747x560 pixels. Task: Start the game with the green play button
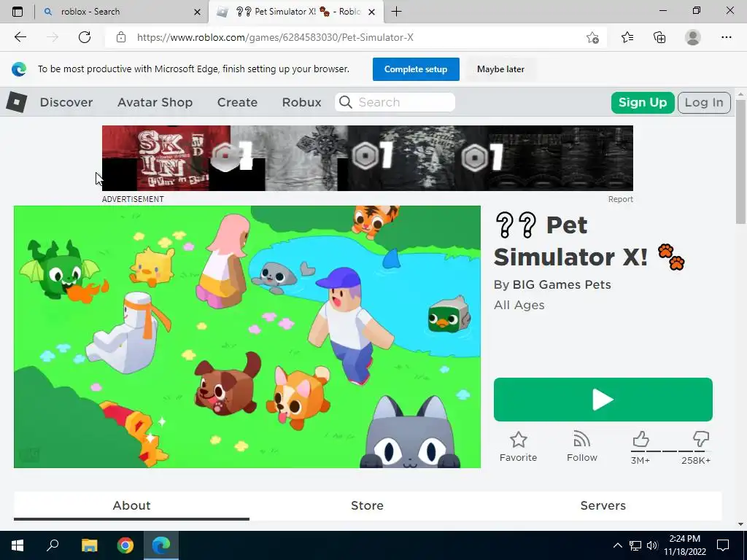pos(603,400)
